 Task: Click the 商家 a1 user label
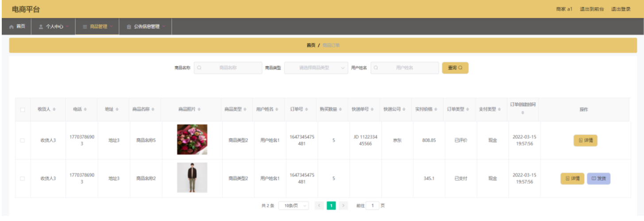[564, 9]
